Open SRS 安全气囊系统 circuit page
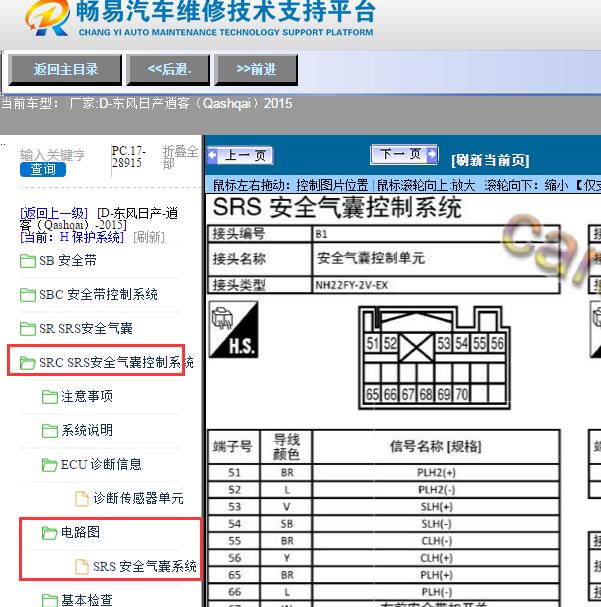Image resolution: width=601 pixels, height=607 pixels. [x=145, y=567]
